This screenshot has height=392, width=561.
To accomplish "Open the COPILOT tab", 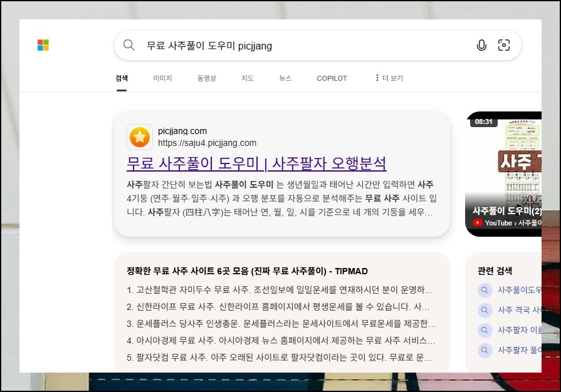I will click(x=332, y=78).
